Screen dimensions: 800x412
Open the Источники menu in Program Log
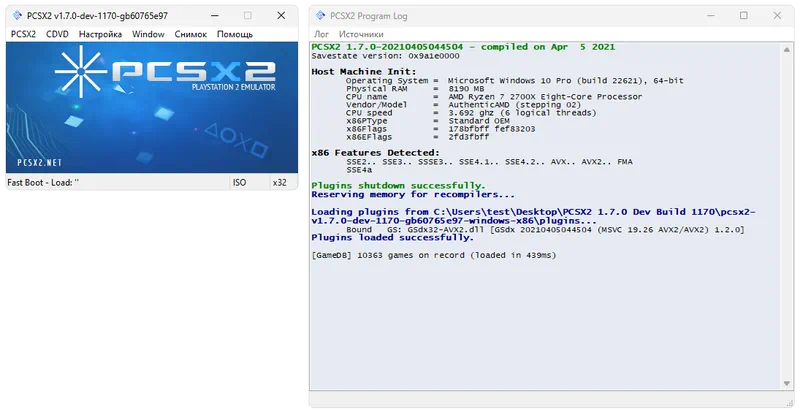(361, 34)
